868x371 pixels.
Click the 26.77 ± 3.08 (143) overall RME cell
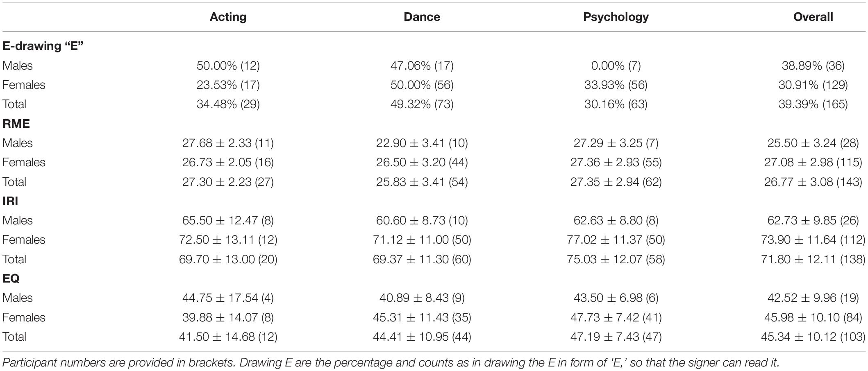coord(813,182)
